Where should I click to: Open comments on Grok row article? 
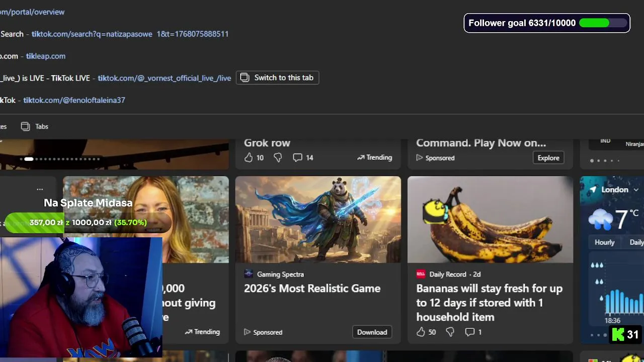point(303,157)
